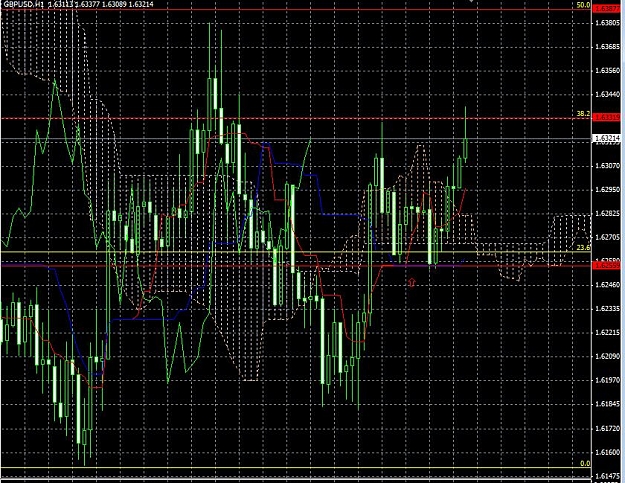
Task: Click price axis value 1.62215
Action: pos(607,332)
